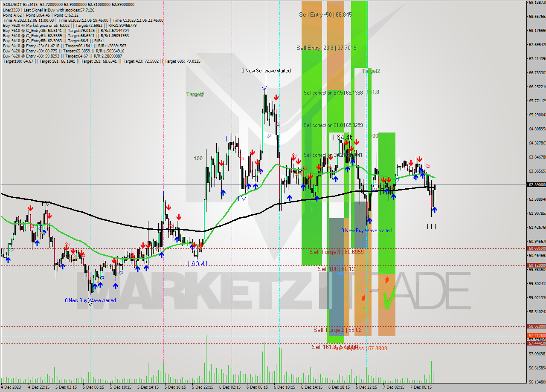This screenshot has width=546, height=392.
Task: Click the 'Sell Entry -50 | 68.845' label
Action: coord(325,14)
